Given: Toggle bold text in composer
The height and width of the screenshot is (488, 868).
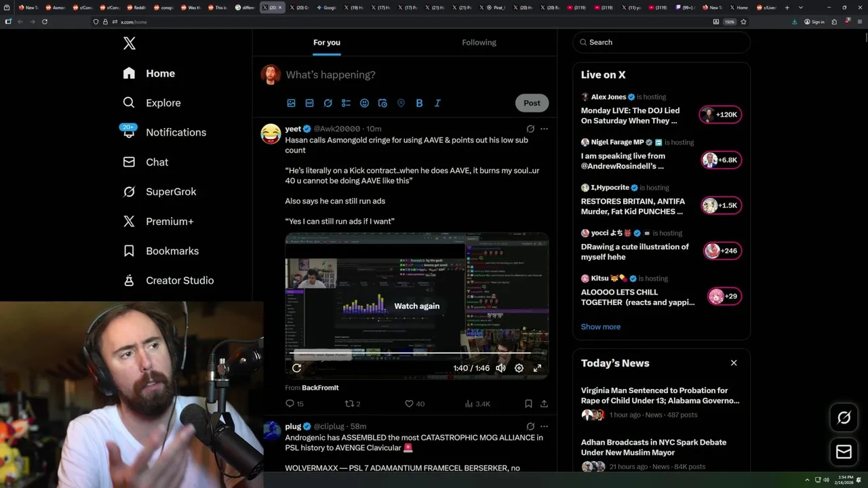Looking at the screenshot, I should [x=419, y=103].
